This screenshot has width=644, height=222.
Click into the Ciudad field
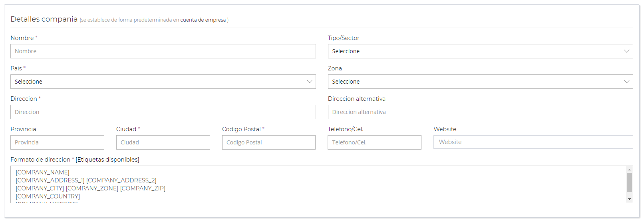point(163,142)
